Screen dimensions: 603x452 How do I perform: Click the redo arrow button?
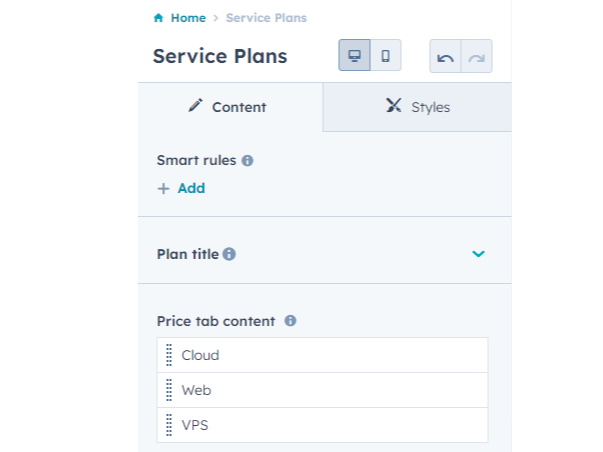tap(477, 57)
